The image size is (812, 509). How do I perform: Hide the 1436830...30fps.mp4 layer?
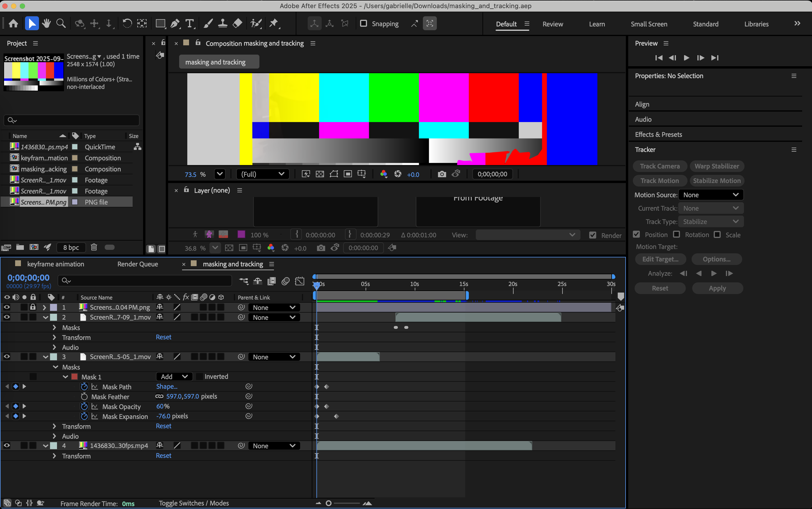7,445
